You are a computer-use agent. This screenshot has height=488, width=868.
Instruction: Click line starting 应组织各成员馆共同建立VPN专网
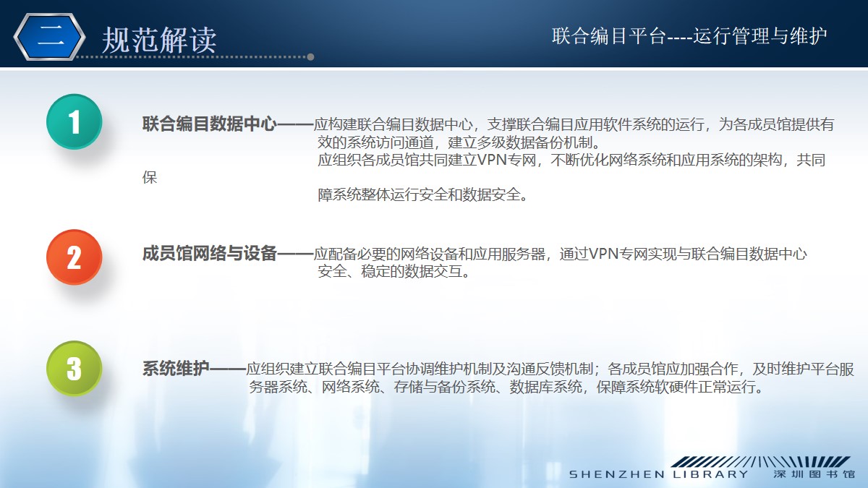(x=571, y=160)
